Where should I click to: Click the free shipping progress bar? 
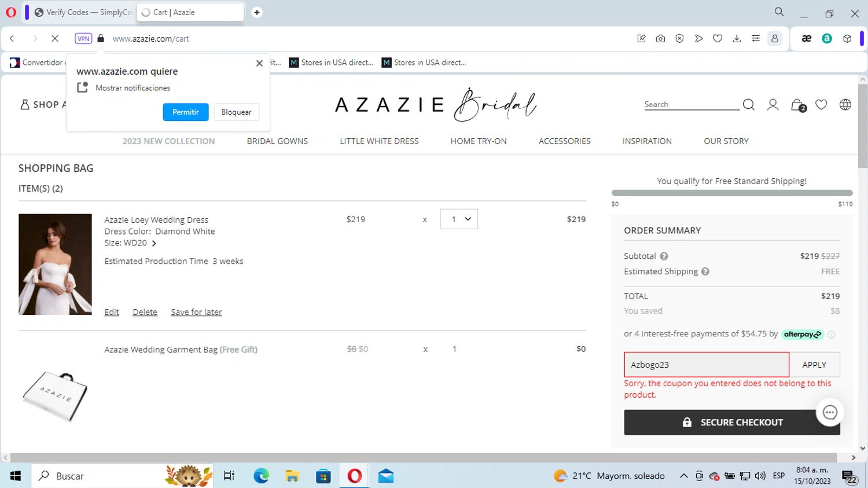[732, 193]
